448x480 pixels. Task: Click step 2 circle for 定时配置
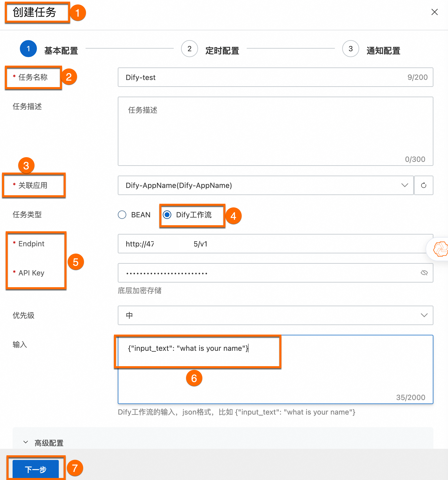click(x=190, y=49)
